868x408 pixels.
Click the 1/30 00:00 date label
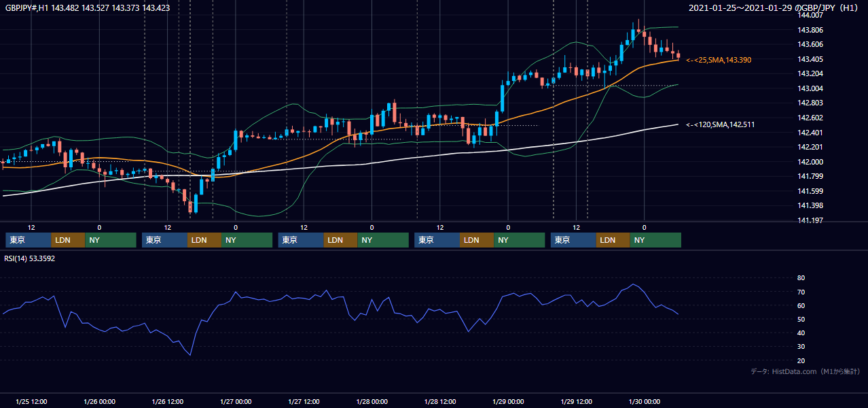tap(644, 401)
